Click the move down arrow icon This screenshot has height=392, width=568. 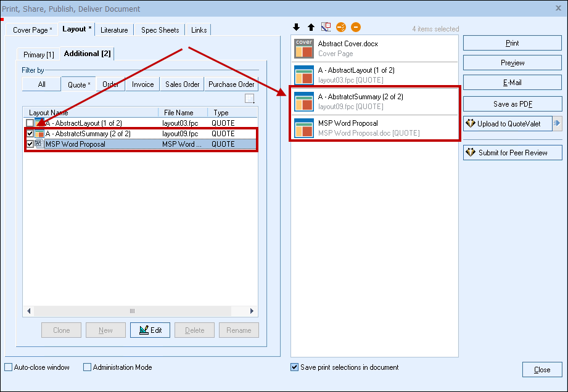pos(296,28)
